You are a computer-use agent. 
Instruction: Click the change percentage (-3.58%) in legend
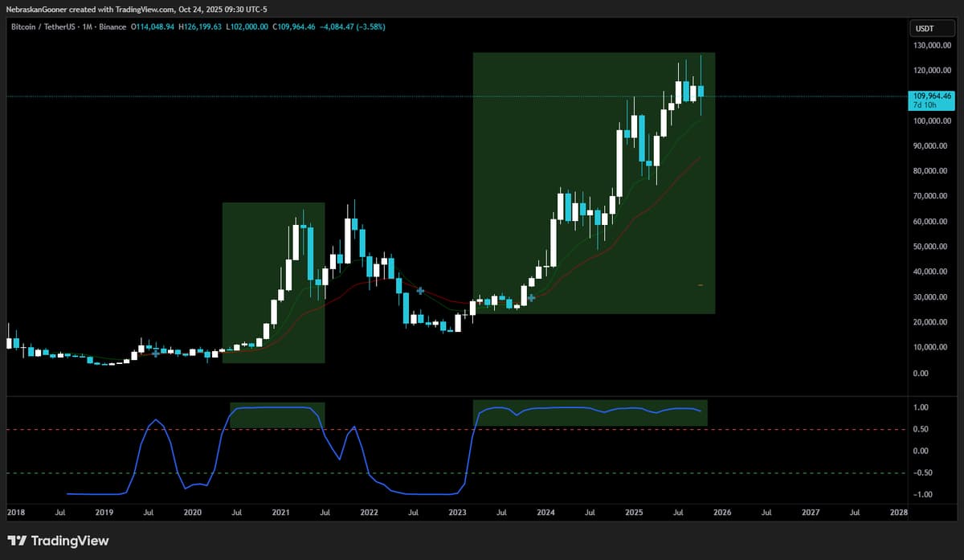coord(370,27)
